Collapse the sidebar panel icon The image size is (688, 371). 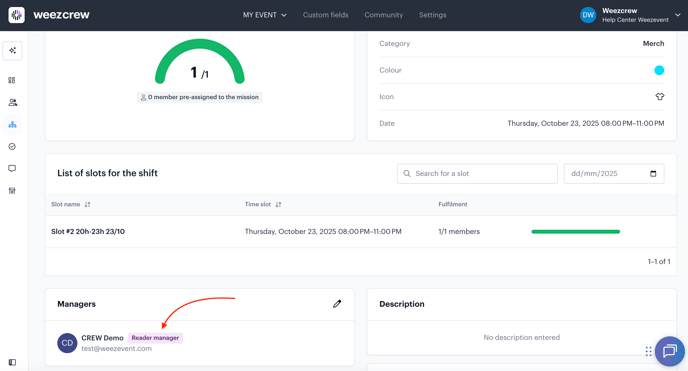(x=12, y=362)
